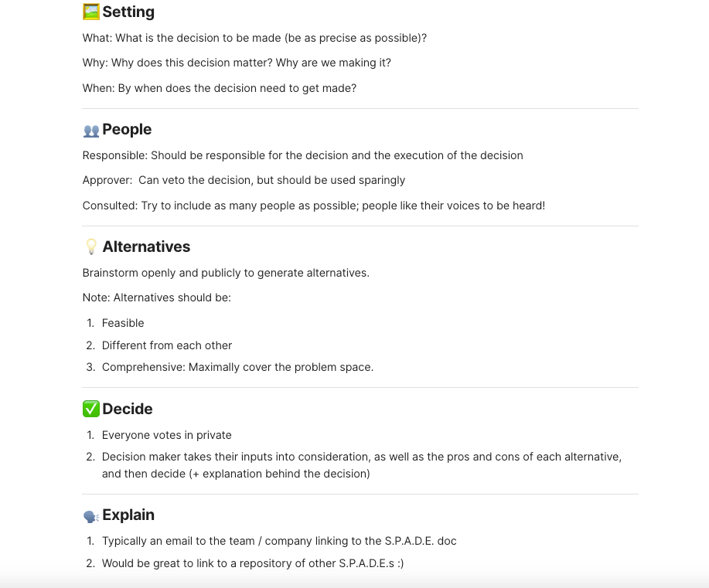Click the "Typically an email to the team" item
Viewport: 709px width, 588px height.
[x=279, y=541]
